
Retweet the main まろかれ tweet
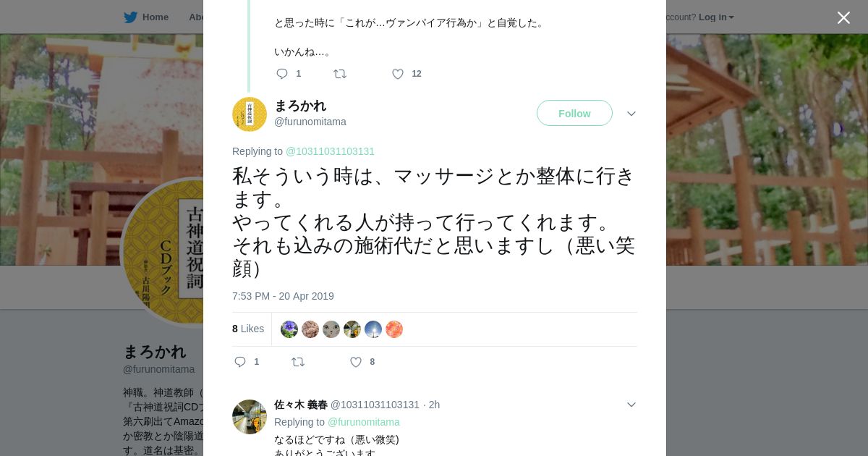click(298, 362)
